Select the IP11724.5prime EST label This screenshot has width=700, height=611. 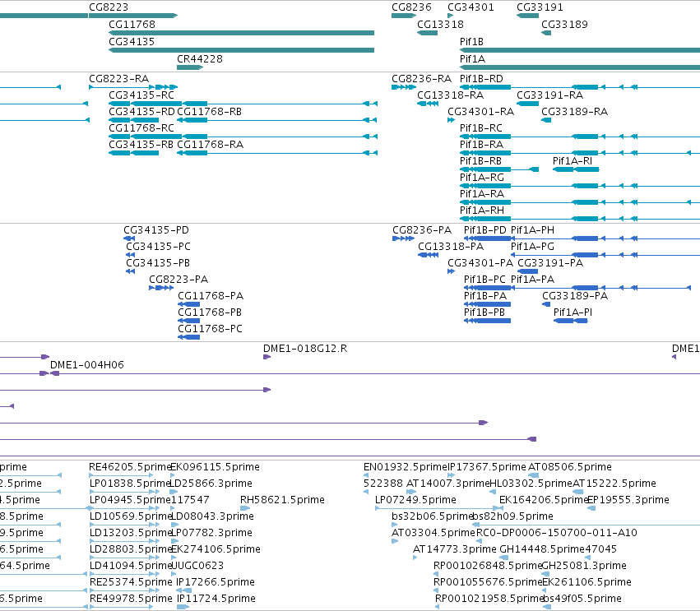click(x=216, y=599)
